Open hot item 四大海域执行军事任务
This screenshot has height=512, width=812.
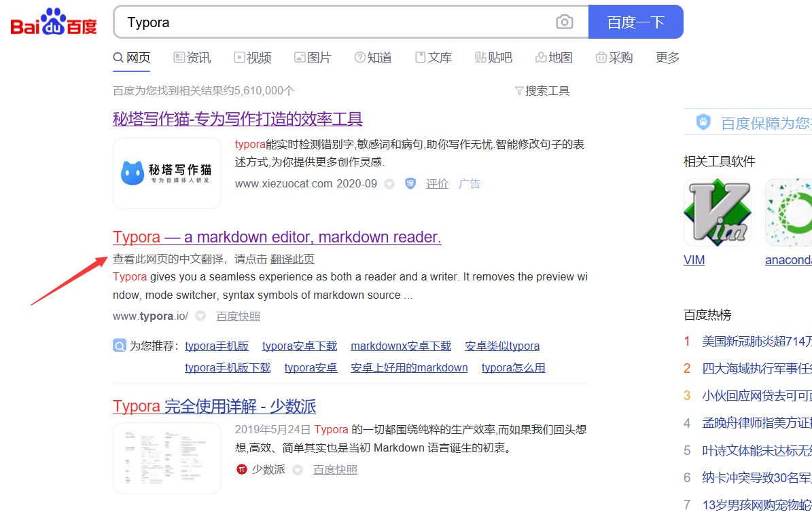pos(756,369)
